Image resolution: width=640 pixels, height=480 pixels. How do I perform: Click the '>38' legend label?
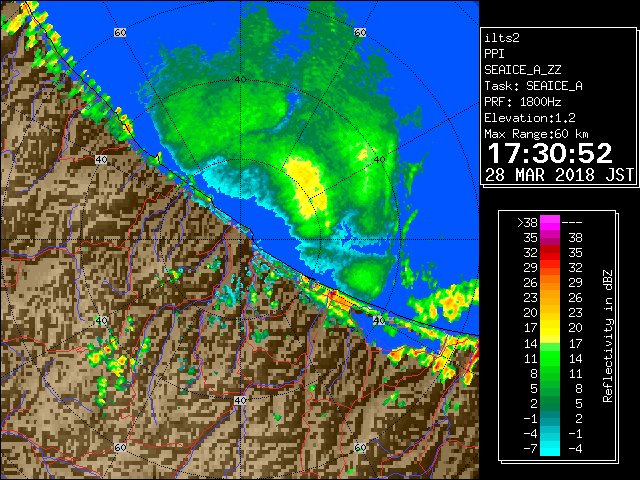pos(527,222)
